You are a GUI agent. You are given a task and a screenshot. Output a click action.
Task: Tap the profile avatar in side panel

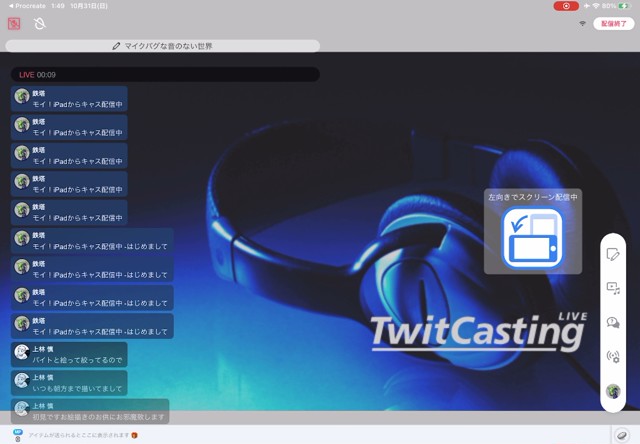pyautogui.click(x=613, y=391)
